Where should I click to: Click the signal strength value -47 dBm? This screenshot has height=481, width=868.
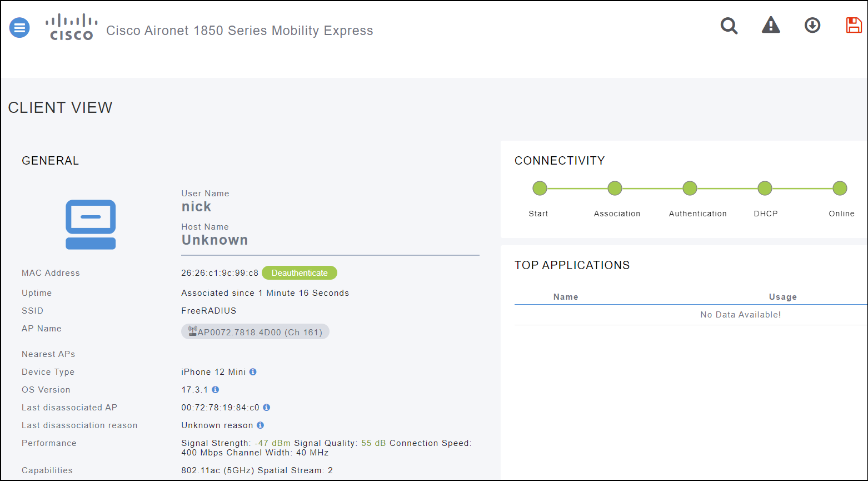click(x=272, y=443)
